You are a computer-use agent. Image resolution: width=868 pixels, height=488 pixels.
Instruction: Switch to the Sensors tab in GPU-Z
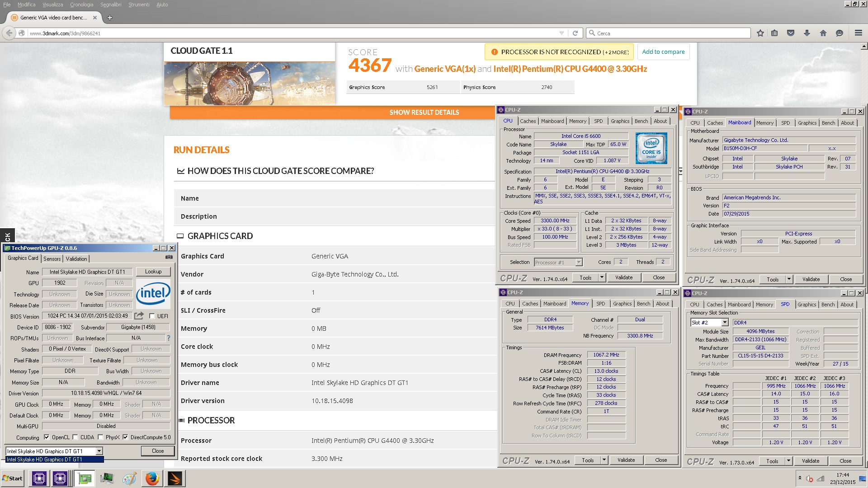[52, 259]
